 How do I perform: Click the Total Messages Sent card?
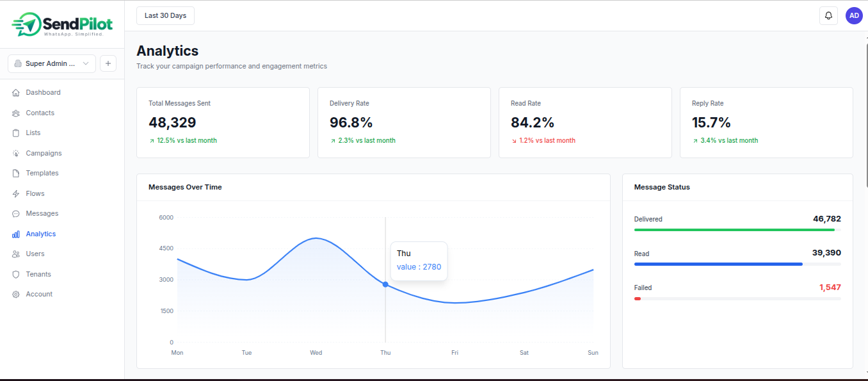click(x=223, y=122)
